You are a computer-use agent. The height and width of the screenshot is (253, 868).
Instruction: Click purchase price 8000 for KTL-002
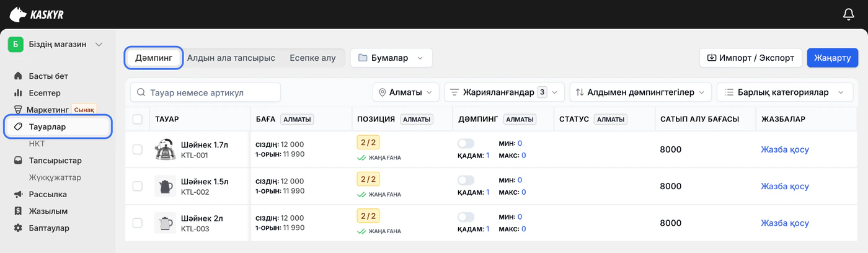[670, 186]
